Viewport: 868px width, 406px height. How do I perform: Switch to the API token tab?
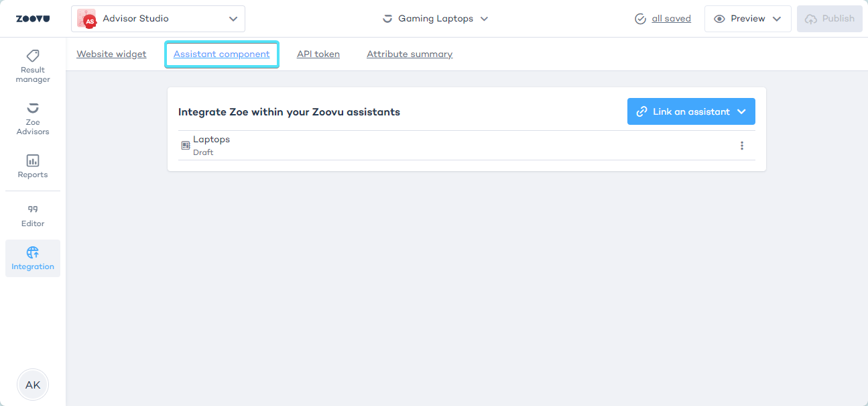click(x=318, y=54)
